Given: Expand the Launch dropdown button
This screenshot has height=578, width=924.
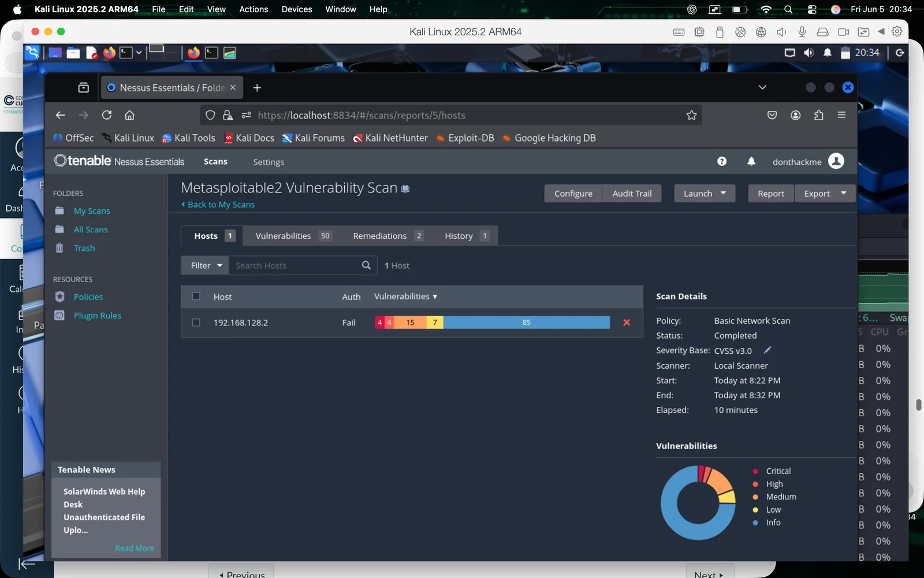Looking at the screenshot, I should (x=705, y=194).
